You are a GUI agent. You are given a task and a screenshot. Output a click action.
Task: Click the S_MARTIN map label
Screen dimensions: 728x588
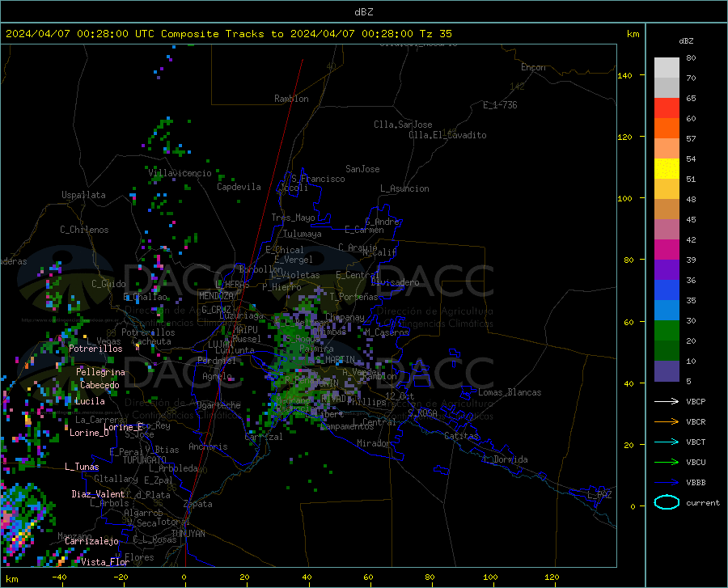[x=335, y=360]
